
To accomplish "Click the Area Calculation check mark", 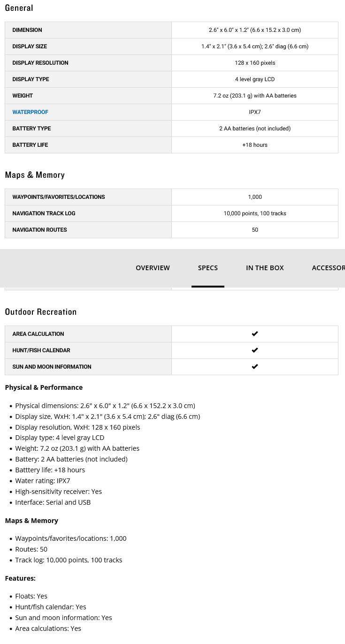I will [255, 334].
